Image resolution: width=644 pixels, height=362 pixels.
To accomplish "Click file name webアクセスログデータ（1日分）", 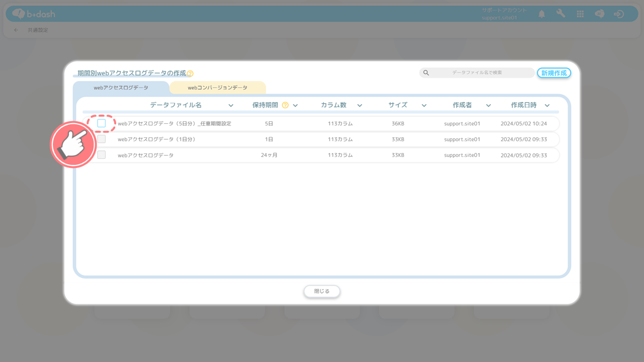I will tap(156, 139).
